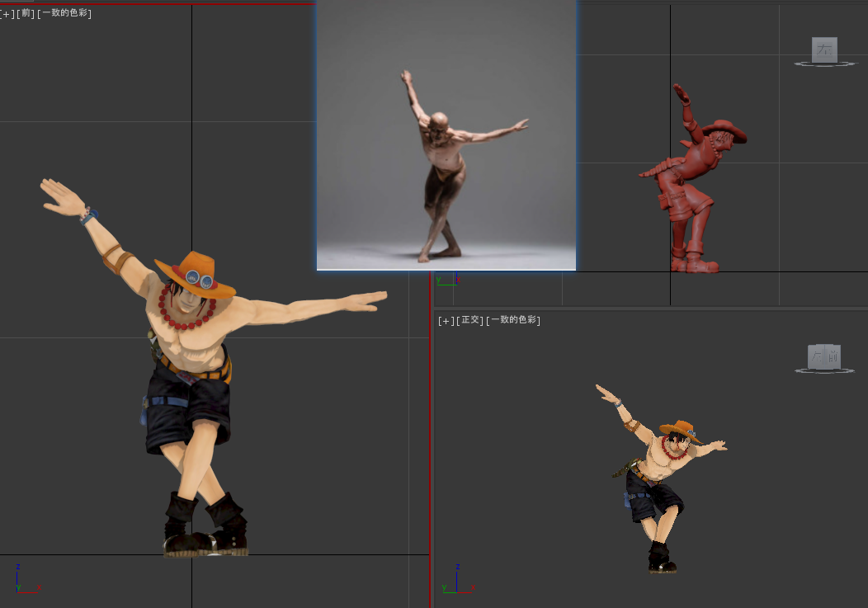Open the [+] menu in front viewport
Viewport: 868px width, 608px height.
(x=7, y=13)
